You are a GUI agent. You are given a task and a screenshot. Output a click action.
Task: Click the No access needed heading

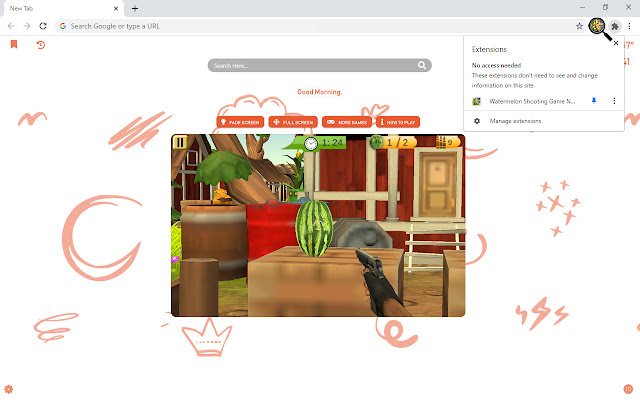tap(496, 65)
